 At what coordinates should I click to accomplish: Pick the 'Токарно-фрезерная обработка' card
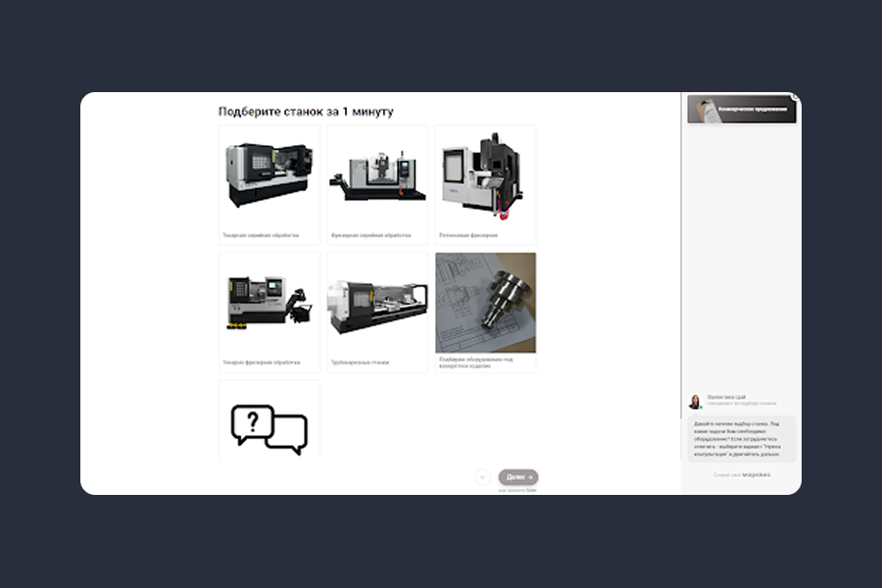(x=269, y=313)
